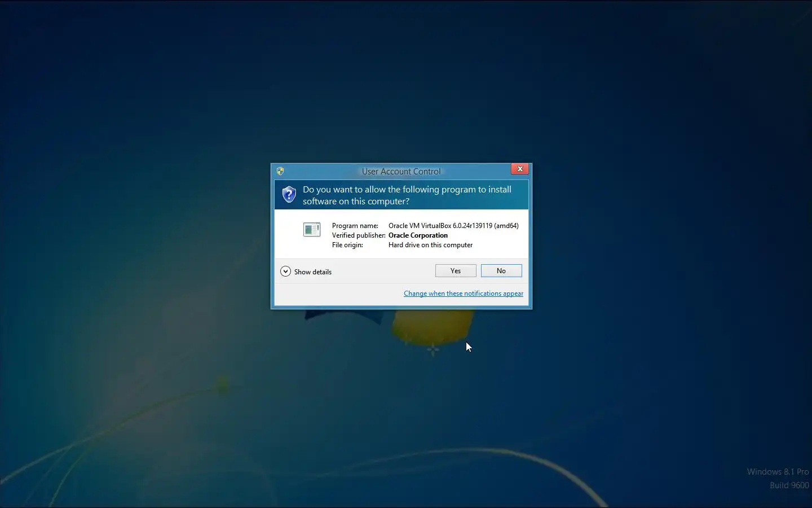Image resolution: width=812 pixels, height=508 pixels.
Task: Click the program installer icon
Action: click(312, 229)
